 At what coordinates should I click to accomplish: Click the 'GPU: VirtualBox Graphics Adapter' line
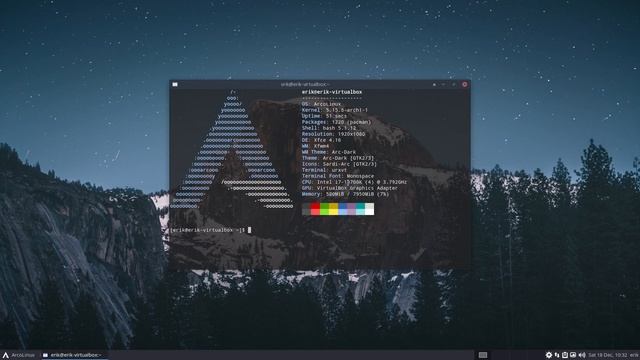350,188
